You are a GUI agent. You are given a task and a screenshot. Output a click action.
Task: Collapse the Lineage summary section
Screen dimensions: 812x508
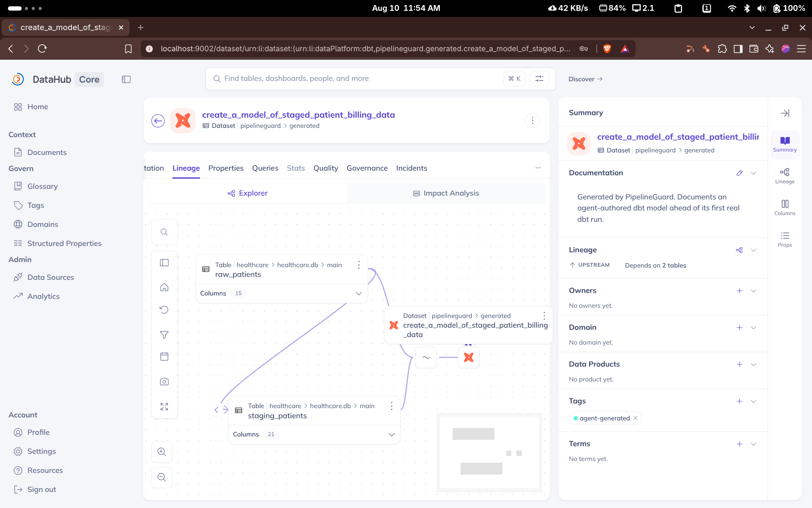coord(754,250)
